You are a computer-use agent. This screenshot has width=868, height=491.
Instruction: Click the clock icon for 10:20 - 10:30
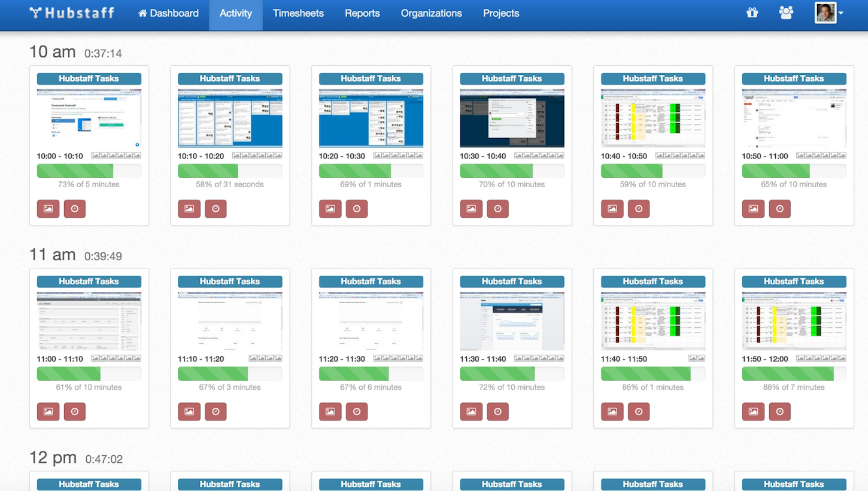click(x=357, y=209)
